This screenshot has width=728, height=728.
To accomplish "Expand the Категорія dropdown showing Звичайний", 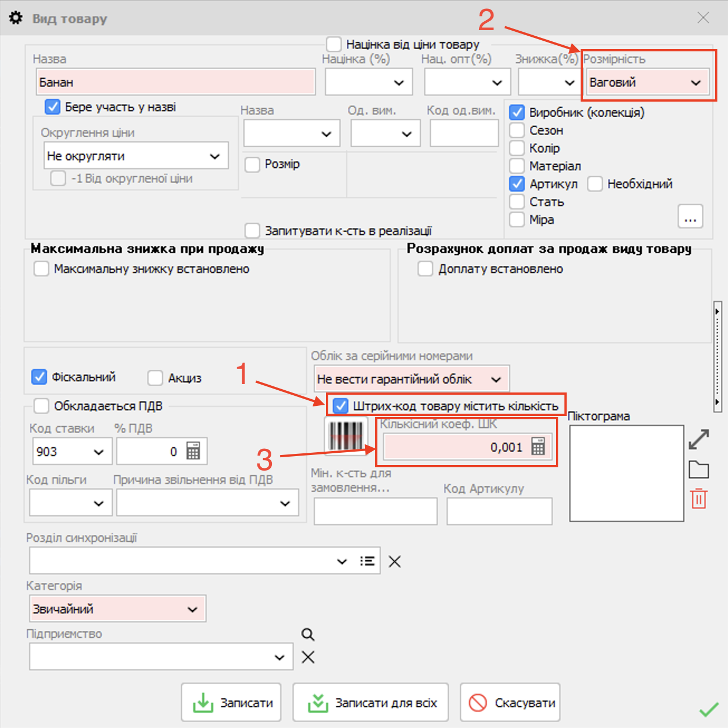I will pos(192,609).
